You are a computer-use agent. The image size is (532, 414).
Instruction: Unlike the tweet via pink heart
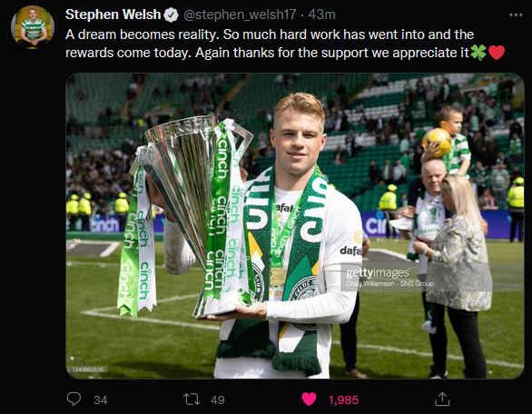coord(309,399)
